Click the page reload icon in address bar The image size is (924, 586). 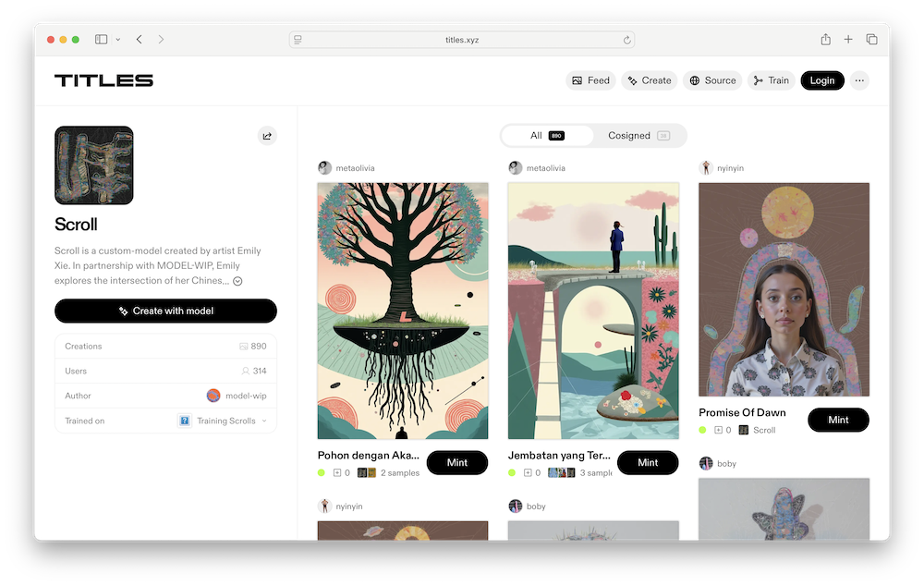pos(626,40)
